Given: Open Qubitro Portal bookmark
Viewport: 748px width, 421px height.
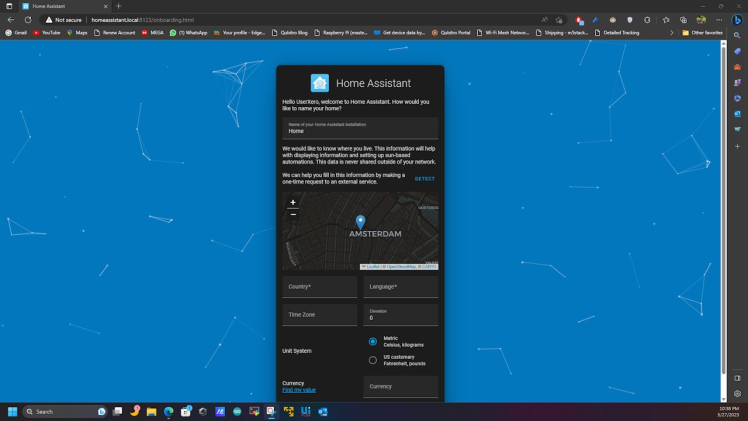Looking at the screenshot, I should 451,33.
